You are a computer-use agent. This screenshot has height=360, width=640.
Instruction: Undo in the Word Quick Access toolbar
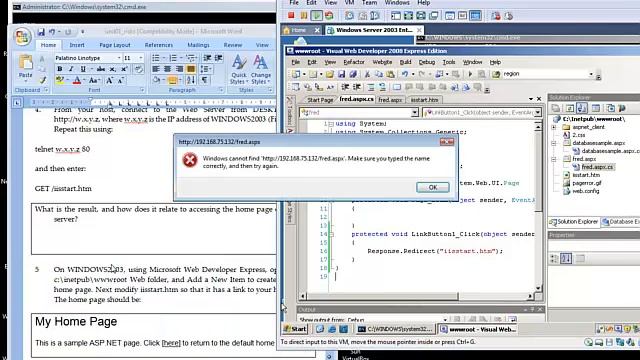point(52,31)
